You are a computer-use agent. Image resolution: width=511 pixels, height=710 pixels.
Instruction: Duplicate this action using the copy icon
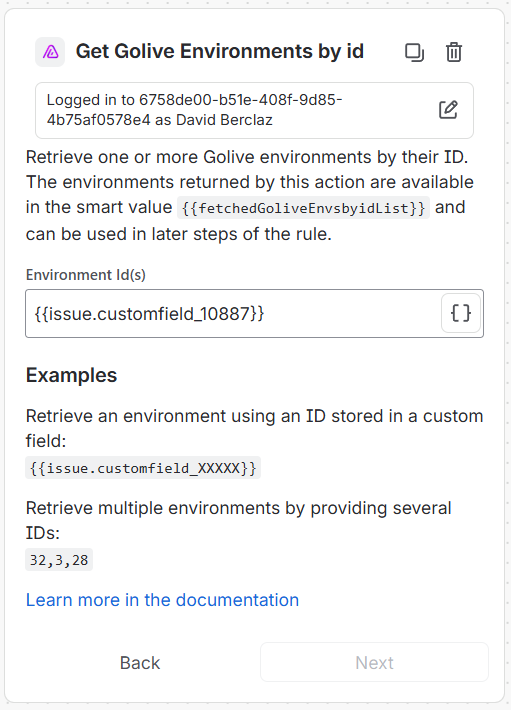coord(414,52)
